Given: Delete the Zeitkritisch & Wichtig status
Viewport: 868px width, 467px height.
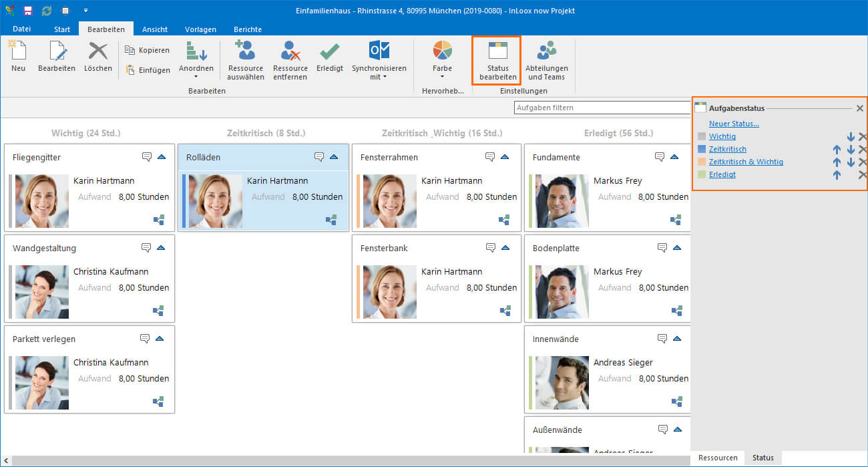Looking at the screenshot, I should pos(863,162).
